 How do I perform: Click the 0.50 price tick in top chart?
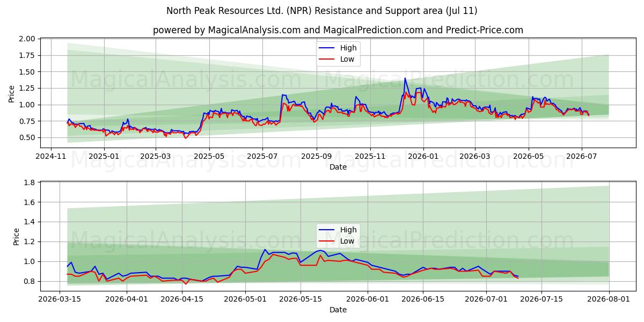(x=27, y=137)
